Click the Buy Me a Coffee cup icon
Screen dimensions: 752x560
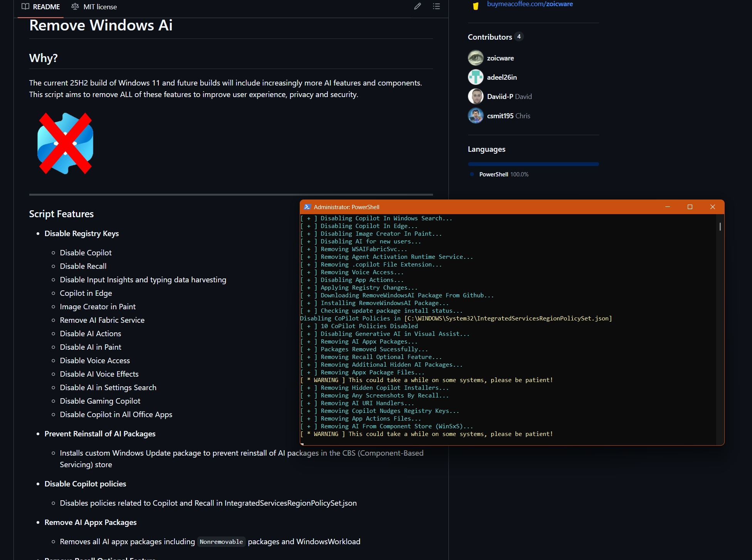pos(475,5)
